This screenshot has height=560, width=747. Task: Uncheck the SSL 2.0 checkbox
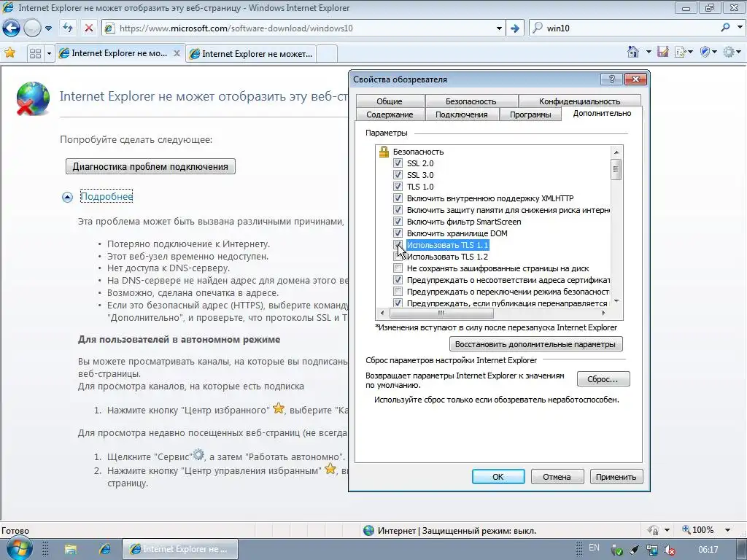point(398,163)
